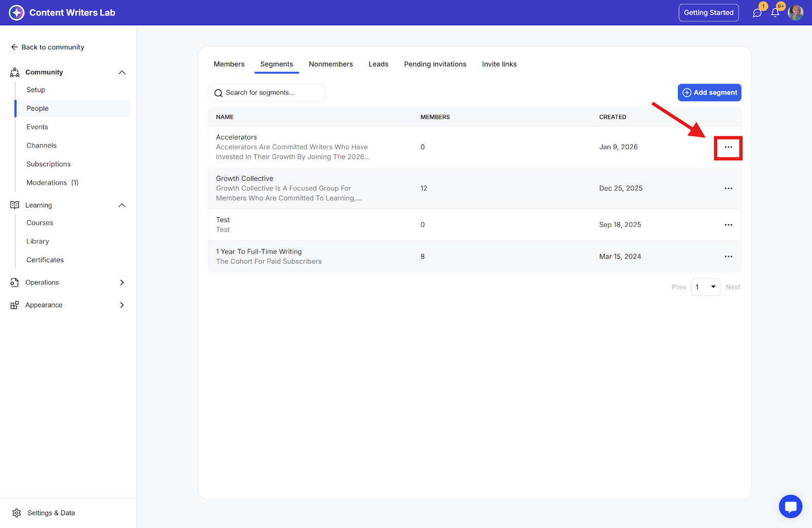Click the Search for segments field
This screenshot has height=528, width=812.
pos(266,93)
